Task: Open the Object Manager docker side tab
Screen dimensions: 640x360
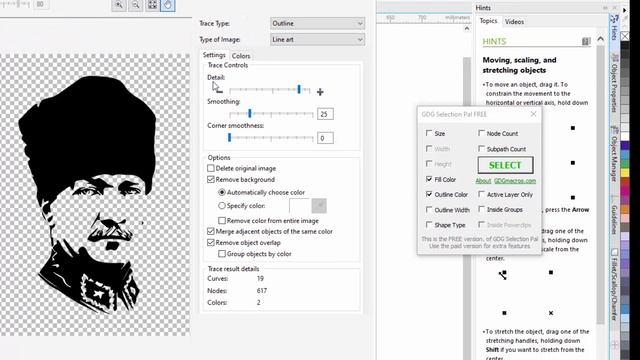Action: tap(614, 154)
